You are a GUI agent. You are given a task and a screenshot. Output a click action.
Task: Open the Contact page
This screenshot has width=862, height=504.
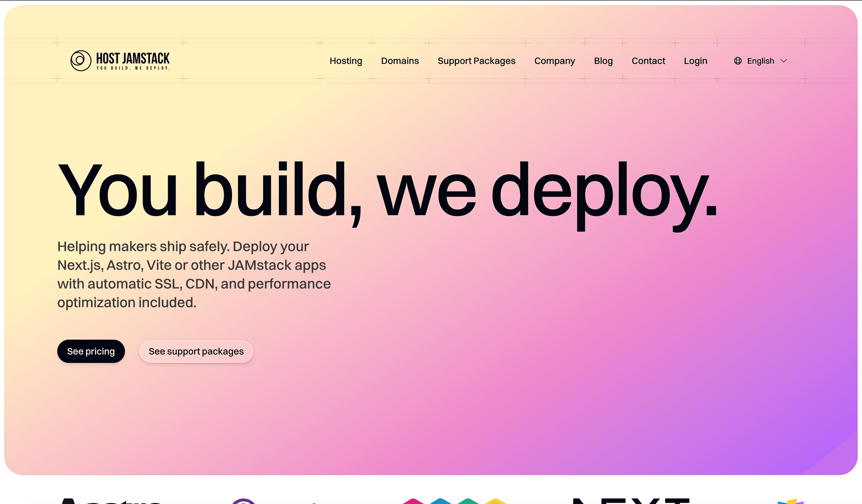[x=648, y=61]
